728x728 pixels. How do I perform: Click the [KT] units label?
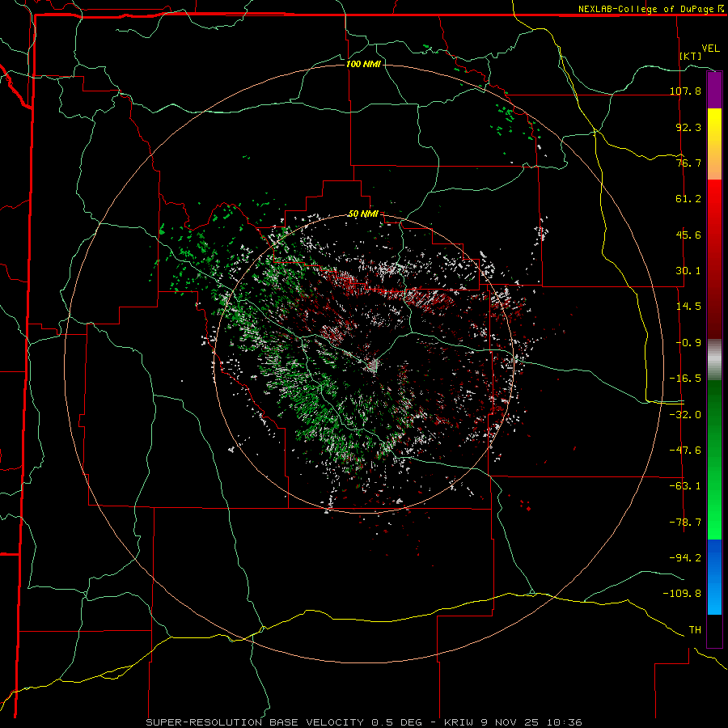point(691,56)
